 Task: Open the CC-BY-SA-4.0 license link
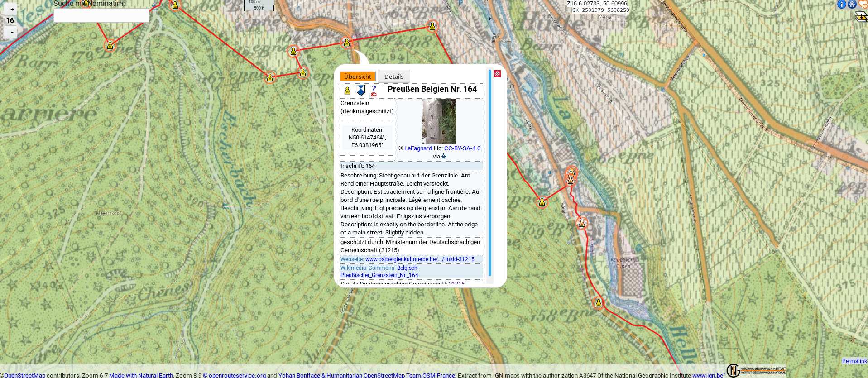462,148
